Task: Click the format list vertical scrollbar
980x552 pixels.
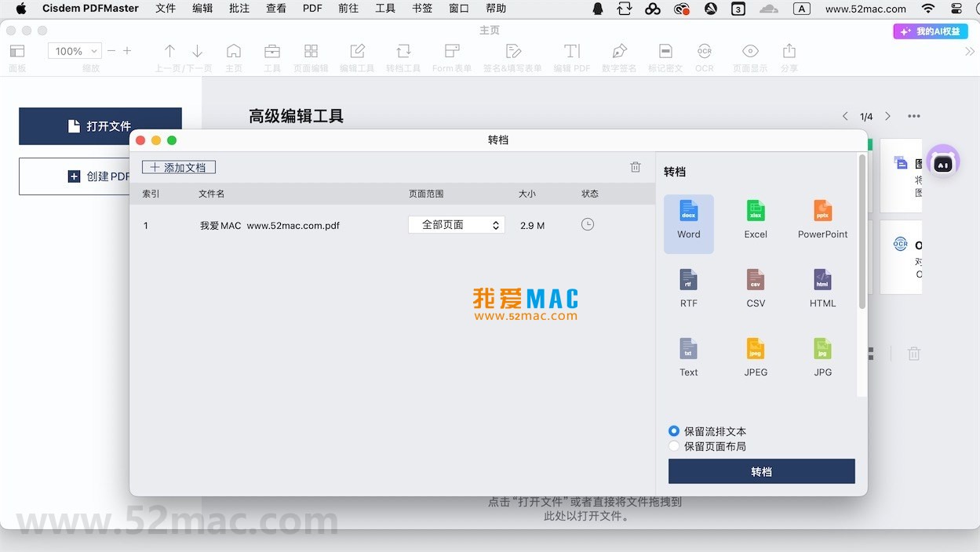Action: pyautogui.click(x=862, y=231)
